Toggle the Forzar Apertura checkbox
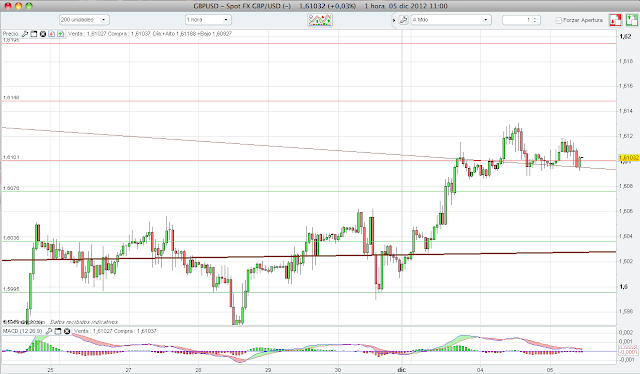This screenshot has width=640, height=374. 558,20
